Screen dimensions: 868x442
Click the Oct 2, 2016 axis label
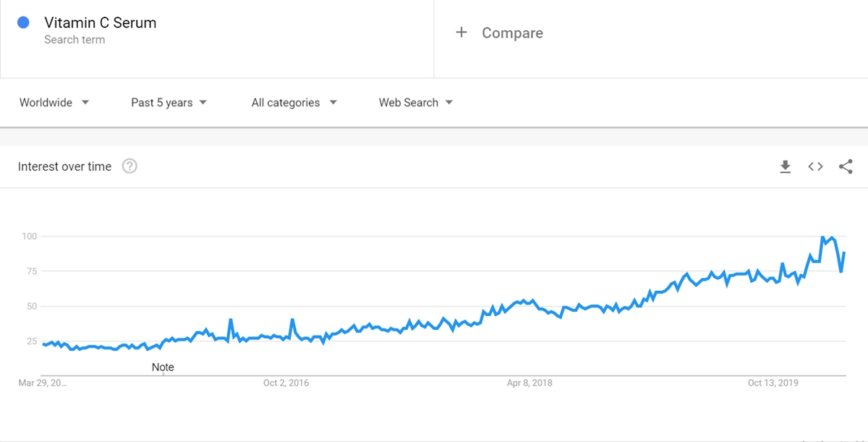286,383
